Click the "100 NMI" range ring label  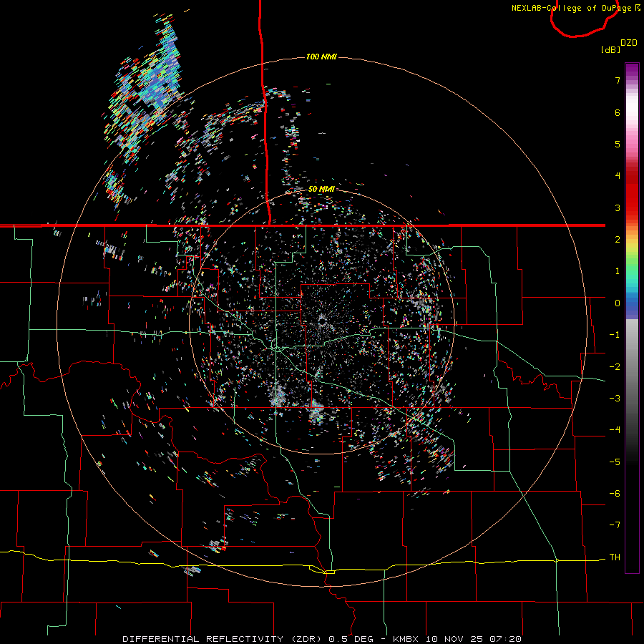pos(321,57)
